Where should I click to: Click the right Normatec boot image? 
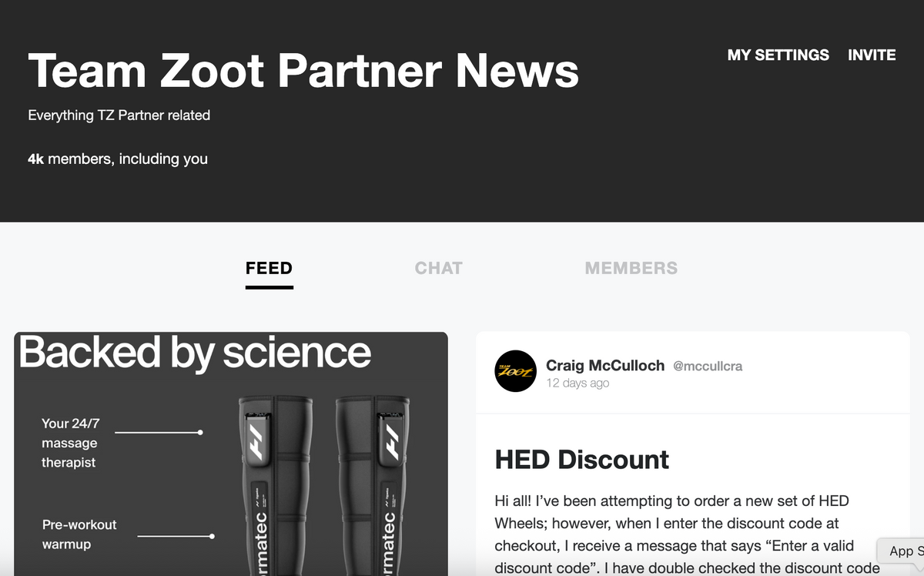373,485
